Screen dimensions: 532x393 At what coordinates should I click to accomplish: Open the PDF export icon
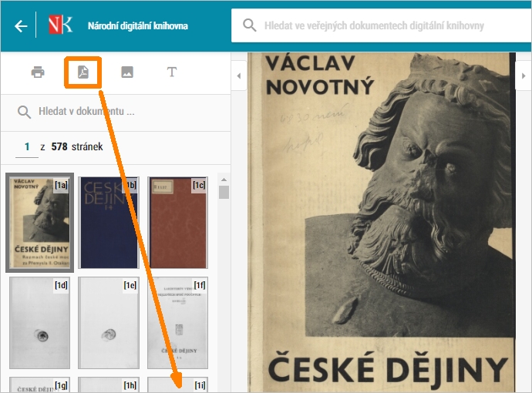coord(83,72)
